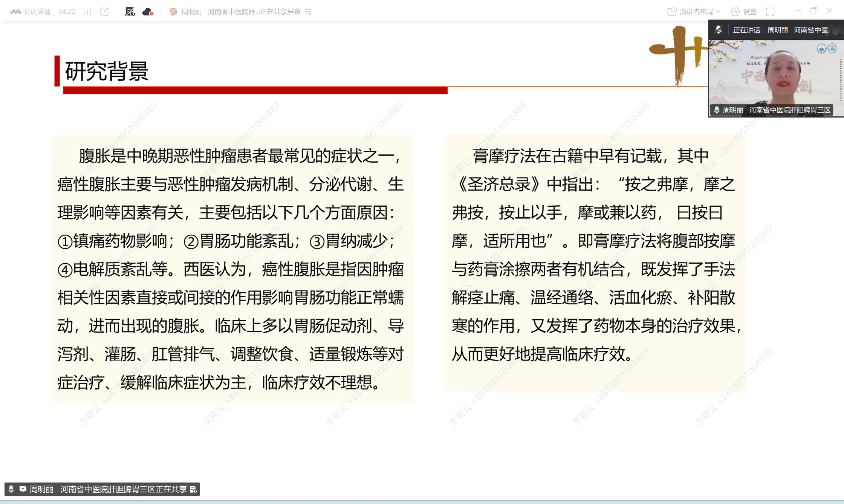The width and height of the screenshot is (844, 504).
Task: Click the 34:22 meeting timer
Action: (x=67, y=12)
